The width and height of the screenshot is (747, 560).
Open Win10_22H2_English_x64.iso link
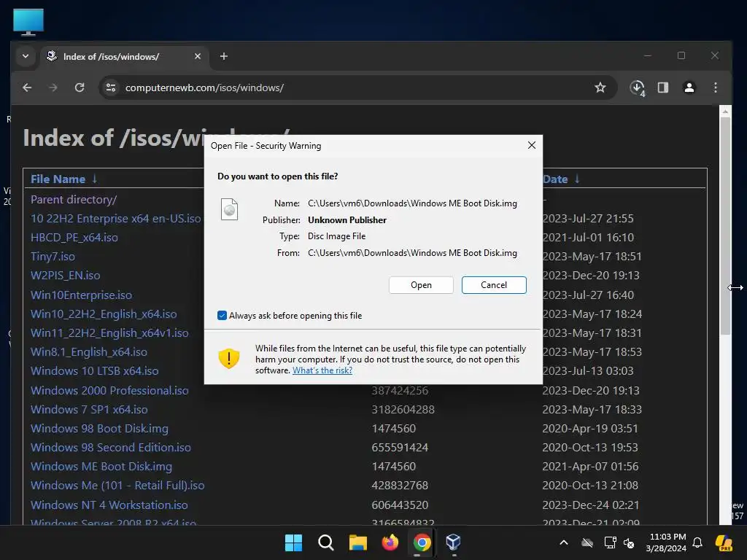point(104,314)
